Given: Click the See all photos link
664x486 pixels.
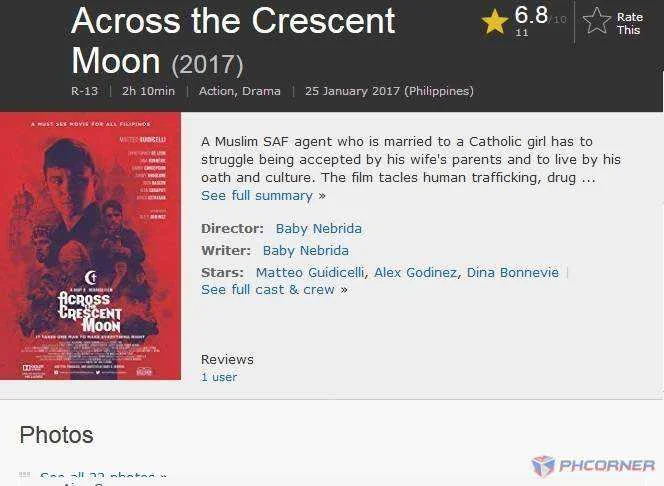Looking at the screenshot, I should (103, 476).
